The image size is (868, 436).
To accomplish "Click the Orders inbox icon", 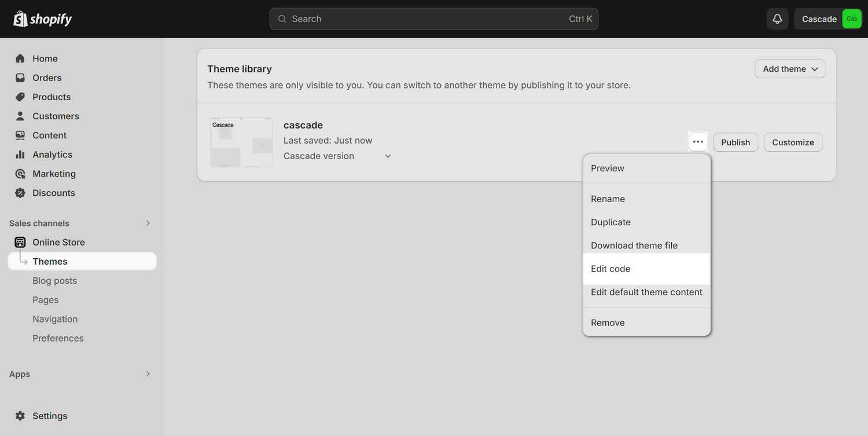I will [x=20, y=78].
